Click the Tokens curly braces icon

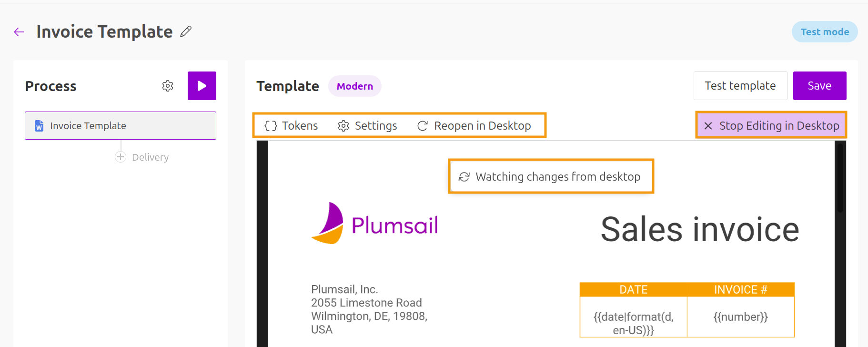click(271, 126)
